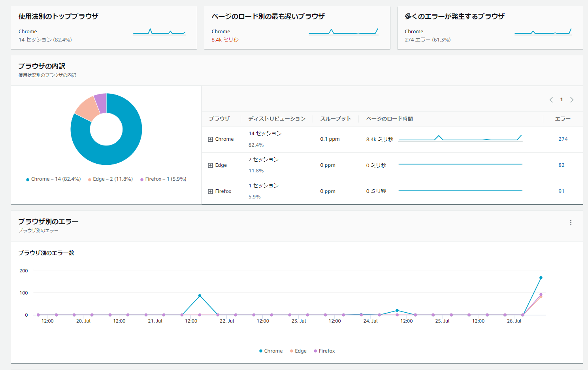
Task: Toggle Firefox series in errors chart legend
Action: pyautogui.click(x=324, y=351)
